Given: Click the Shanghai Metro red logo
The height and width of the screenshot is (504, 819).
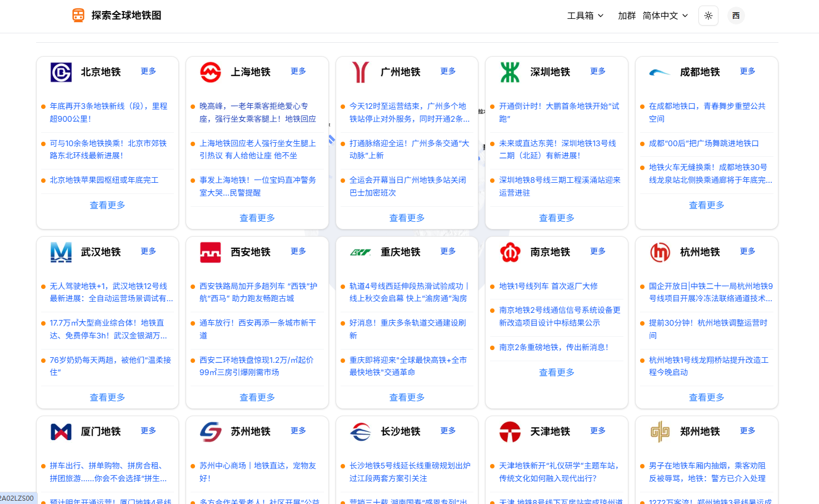Looking at the screenshot, I should [x=211, y=72].
